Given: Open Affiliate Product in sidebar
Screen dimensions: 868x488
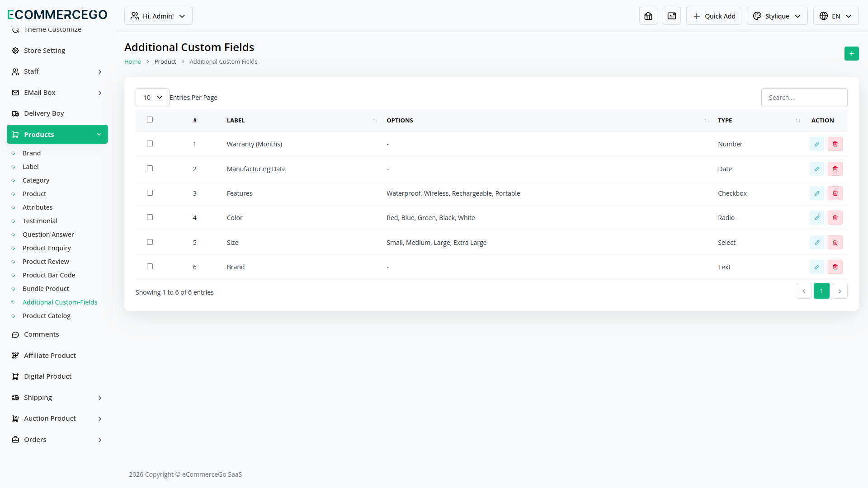Looking at the screenshot, I should pyautogui.click(x=57, y=356).
